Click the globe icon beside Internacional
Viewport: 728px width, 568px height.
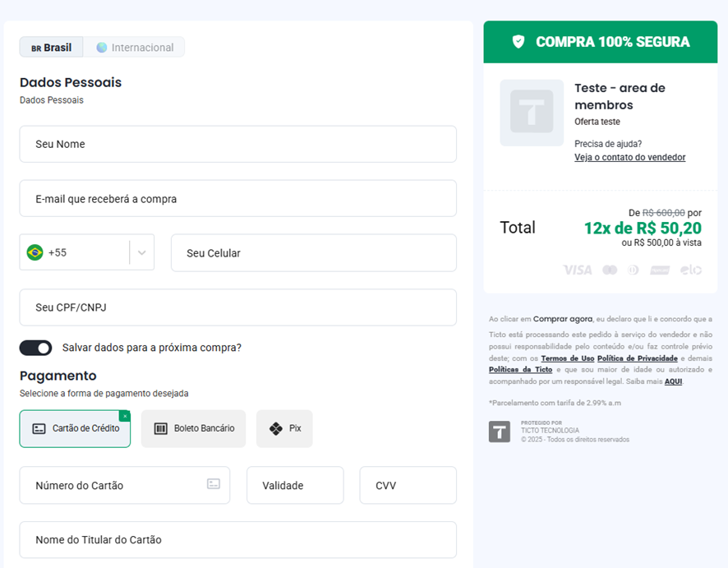click(x=102, y=48)
